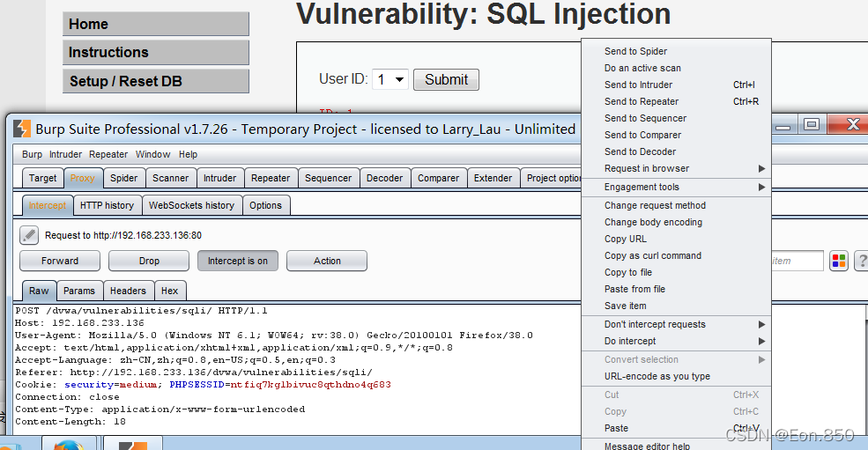Open Message editor help
The image size is (868, 450).
[x=676, y=446]
